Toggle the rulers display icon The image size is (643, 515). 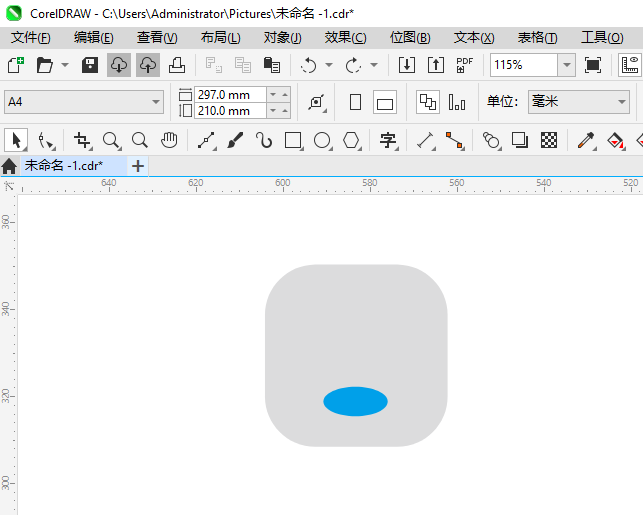(x=630, y=65)
